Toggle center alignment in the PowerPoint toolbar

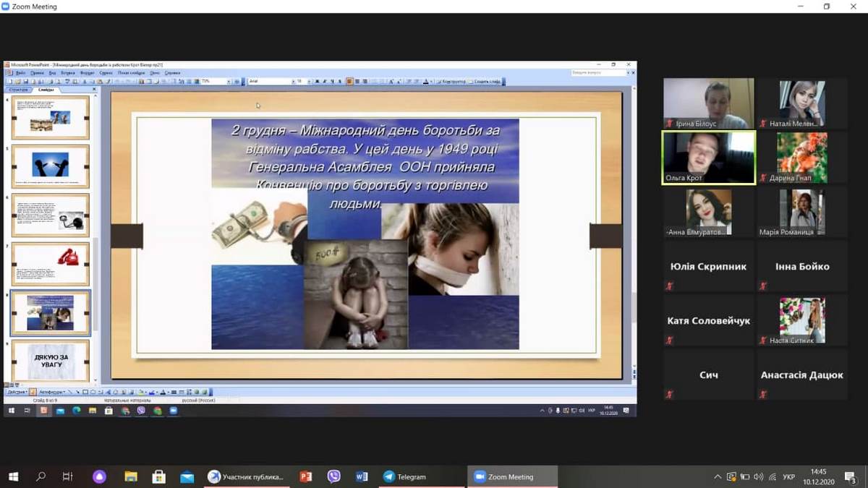coord(357,82)
